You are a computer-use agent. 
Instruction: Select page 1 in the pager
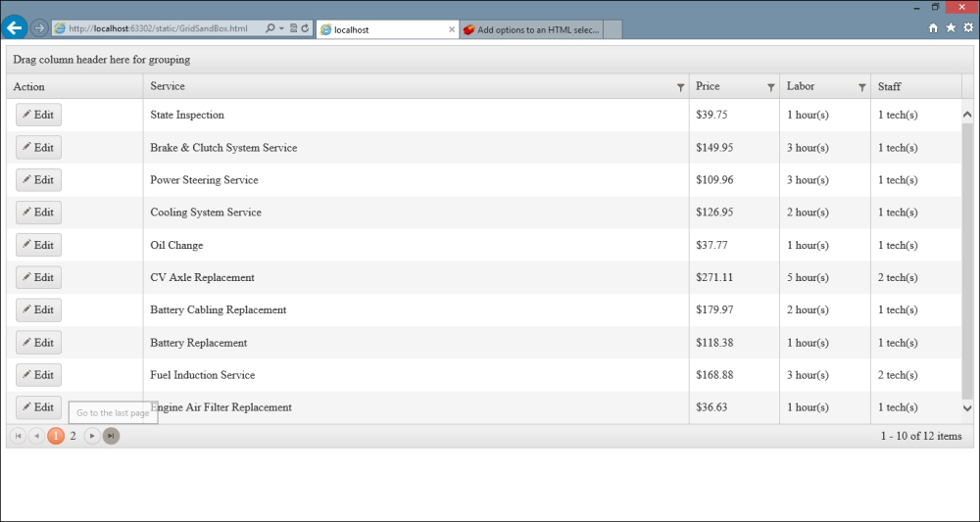pos(56,436)
